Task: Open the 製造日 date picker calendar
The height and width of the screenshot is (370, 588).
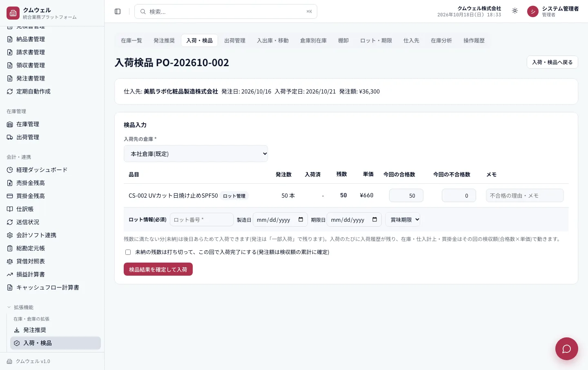Action: 301,220
